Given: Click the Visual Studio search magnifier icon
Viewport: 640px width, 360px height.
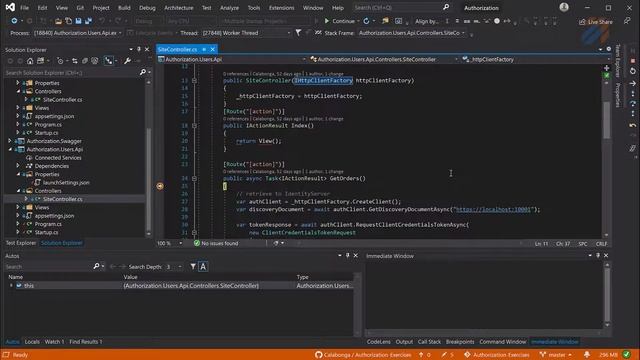Looking at the screenshot, I should point(446,7).
